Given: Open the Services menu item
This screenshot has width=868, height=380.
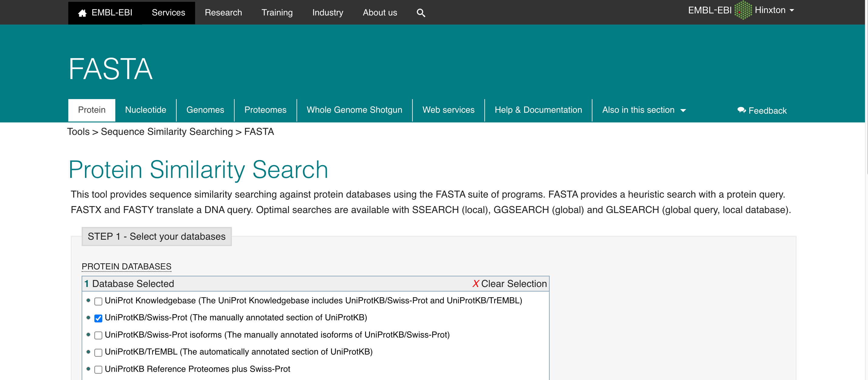Looking at the screenshot, I should tap(168, 13).
